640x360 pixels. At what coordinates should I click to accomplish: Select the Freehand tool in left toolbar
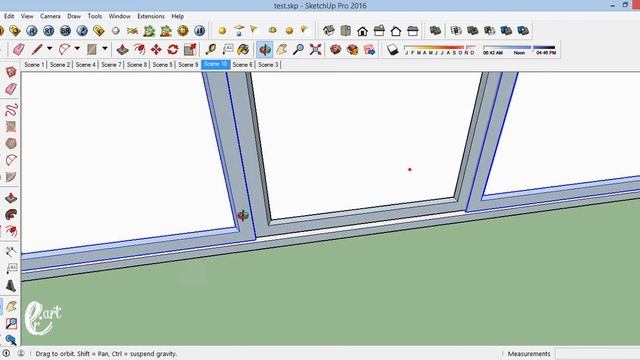[11, 109]
